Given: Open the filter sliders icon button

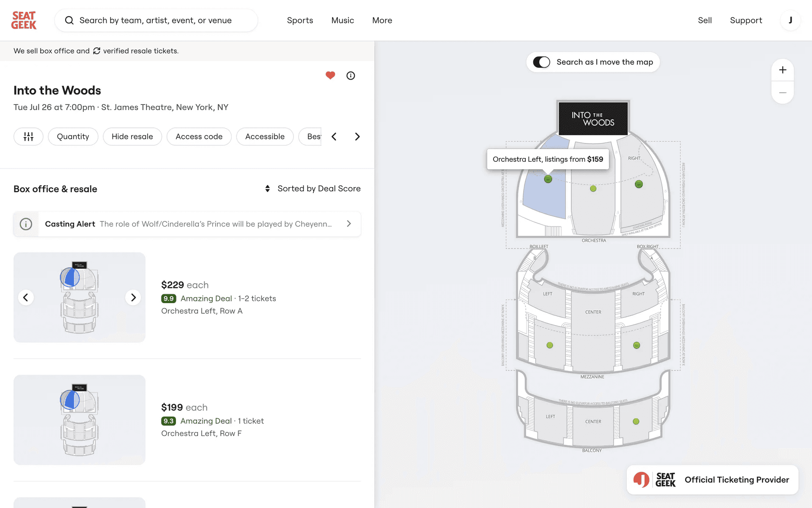Looking at the screenshot, I should [28, 137].
